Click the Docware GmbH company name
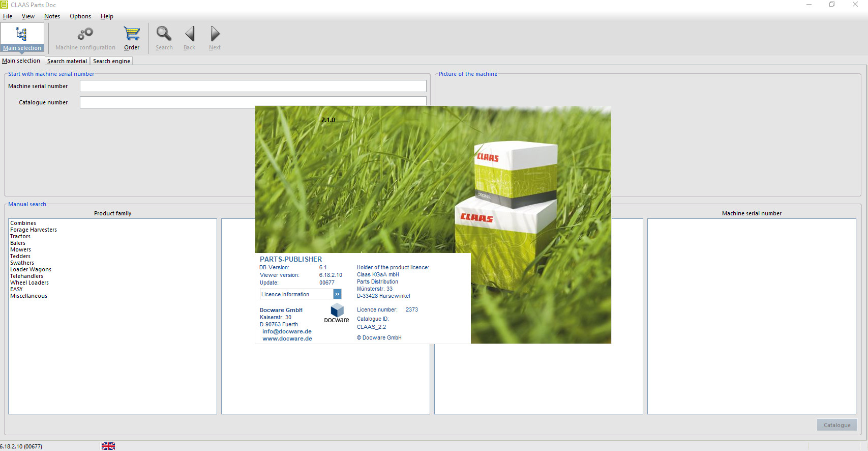Viewport: 868px width, 451px height. pos(281,310)
